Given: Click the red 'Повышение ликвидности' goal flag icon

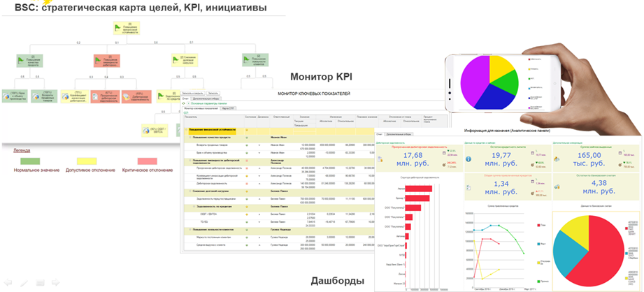Looking at the screenshot, I should pyautogui.click(x=99, y=59).
